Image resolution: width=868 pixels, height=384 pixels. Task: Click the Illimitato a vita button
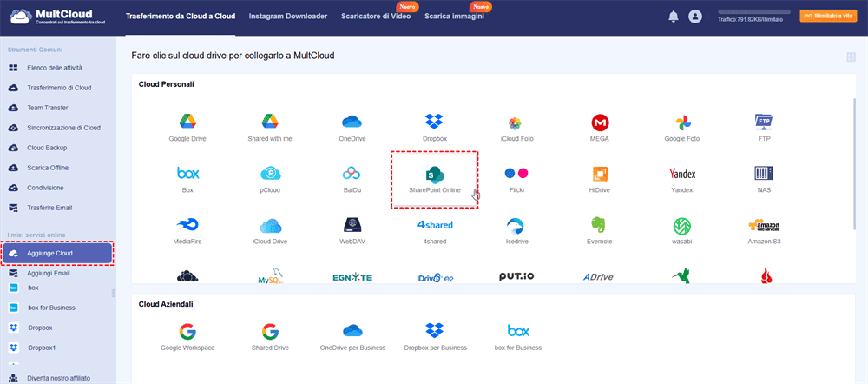point(828,16)
